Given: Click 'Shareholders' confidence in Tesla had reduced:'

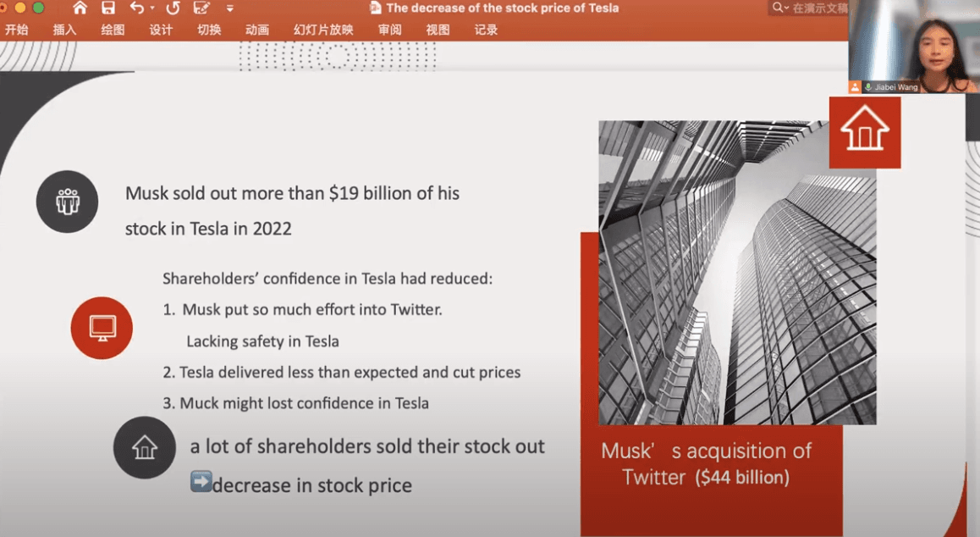Looking at the screenshot, I should point(328,279).
